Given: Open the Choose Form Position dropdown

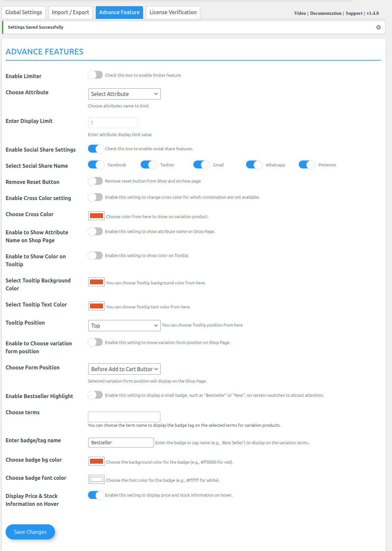Looking at the screenshot, I should (x=124, y=369).
